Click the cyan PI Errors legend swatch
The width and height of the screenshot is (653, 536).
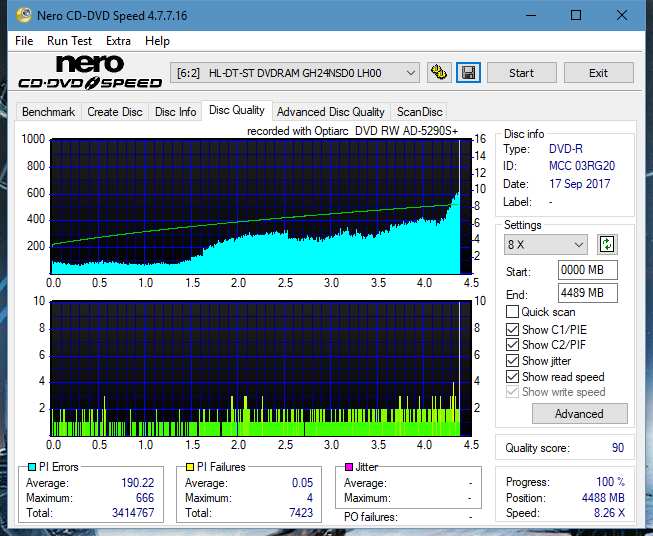click(32, 467)
